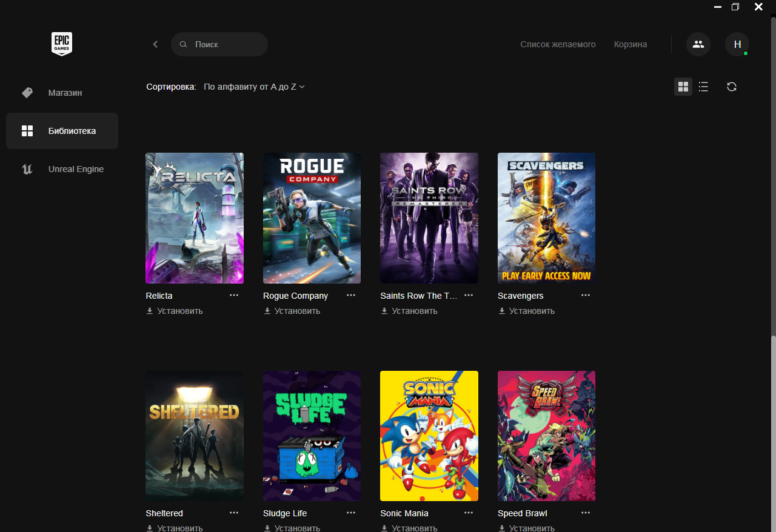
Task: Click the Speed Brawl cover art
Action: (x=546, y=436)
